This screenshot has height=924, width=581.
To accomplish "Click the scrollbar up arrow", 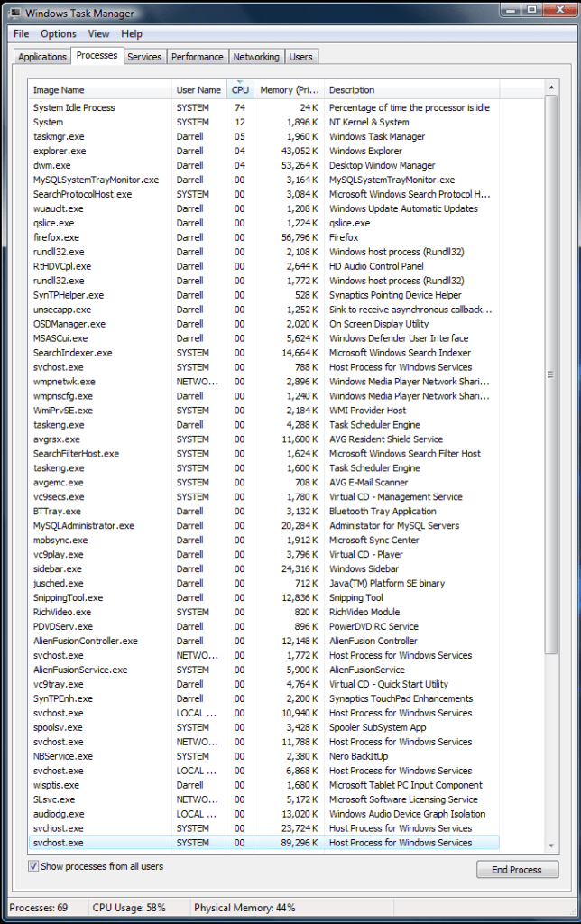I will 551,88.
